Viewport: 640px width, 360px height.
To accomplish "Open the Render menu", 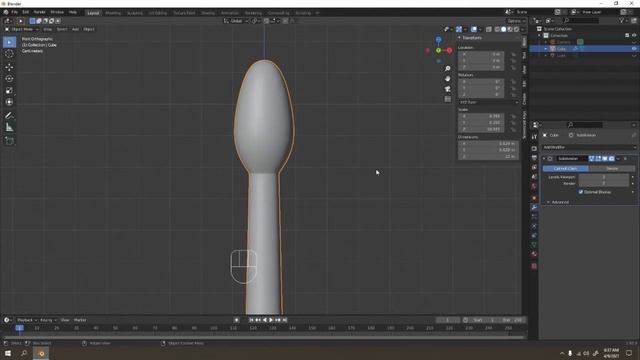I will tap(39, 12).
